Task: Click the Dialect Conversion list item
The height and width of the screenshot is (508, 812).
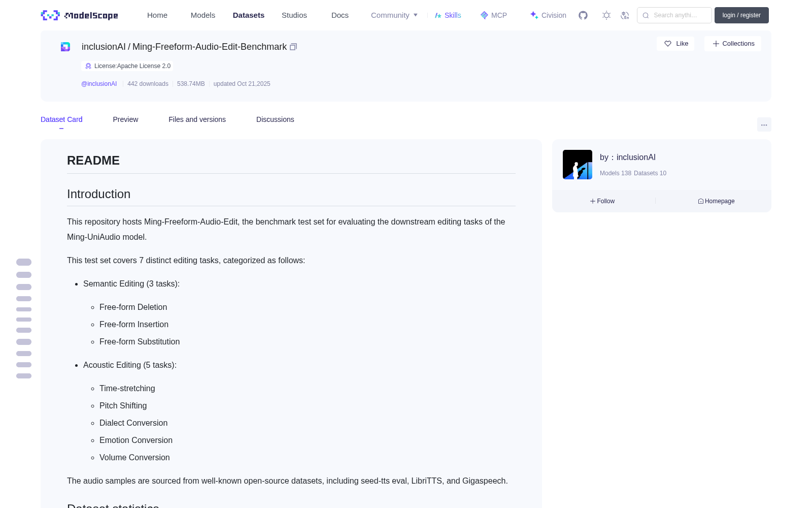Action: pos(133,423)
